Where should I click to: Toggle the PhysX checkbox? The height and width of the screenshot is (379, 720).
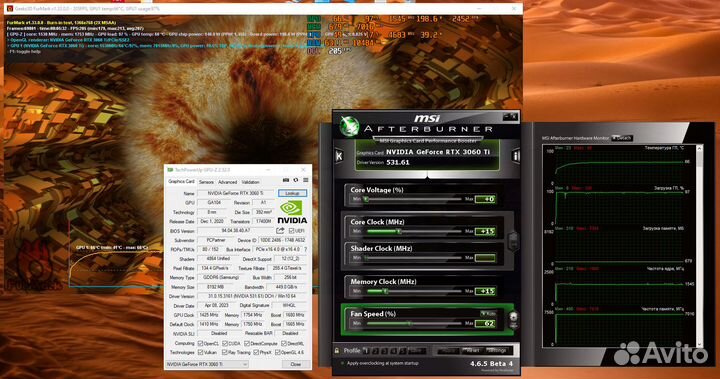(256, 352)
